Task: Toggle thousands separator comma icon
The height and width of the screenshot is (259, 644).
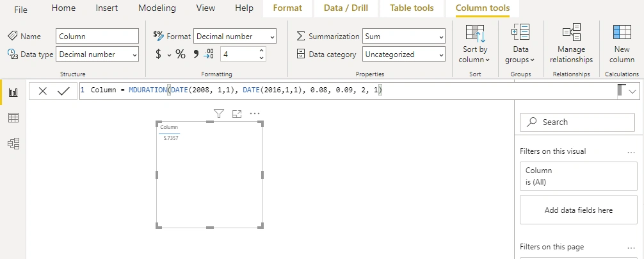Action: (x=196, y=54)
